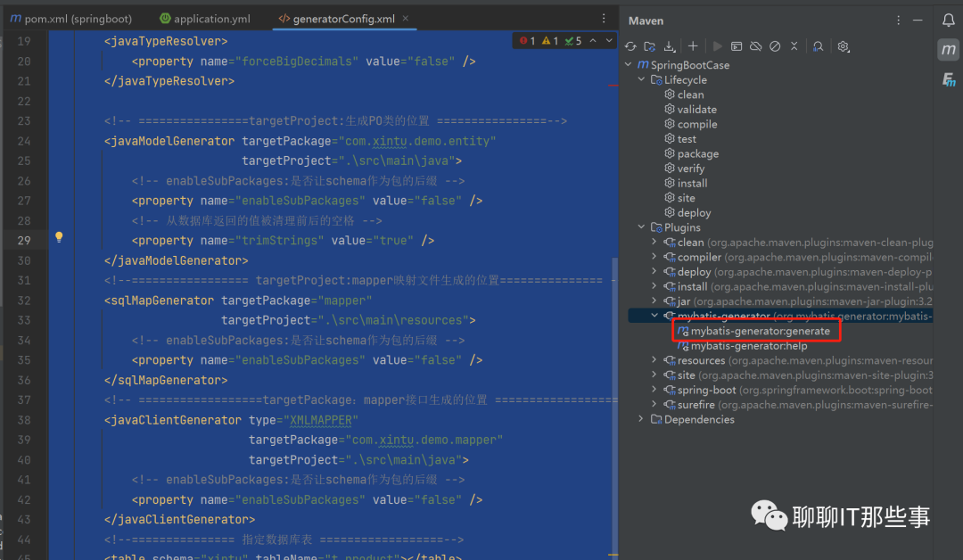Click the sqlMapGenerator opening tag
Screen dimensions: 963x560
(159, 301)
